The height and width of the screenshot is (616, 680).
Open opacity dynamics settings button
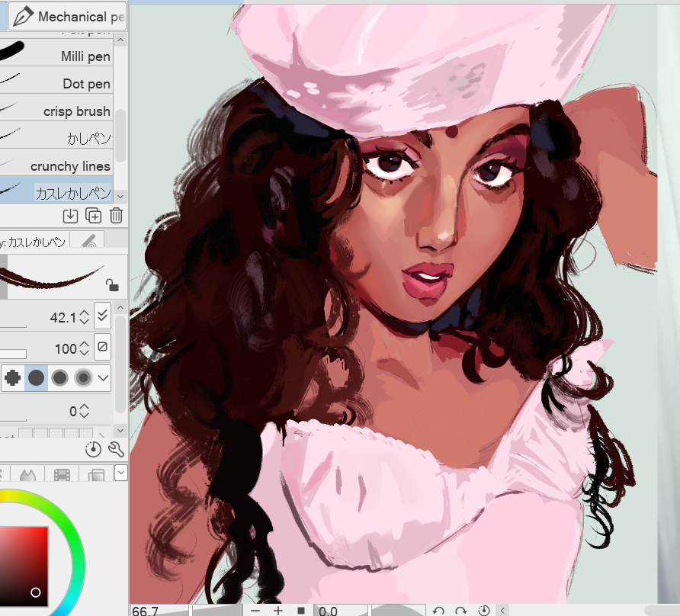point(103,347)
